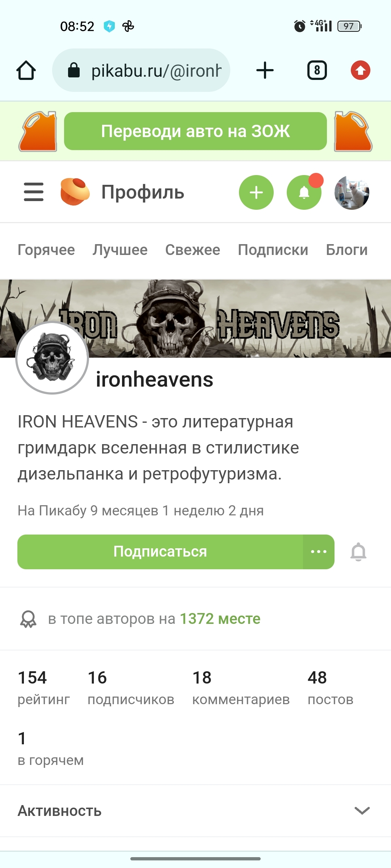391x868 pixels.
Task: Switch to the Свежее tab
Action: [193, 250]
